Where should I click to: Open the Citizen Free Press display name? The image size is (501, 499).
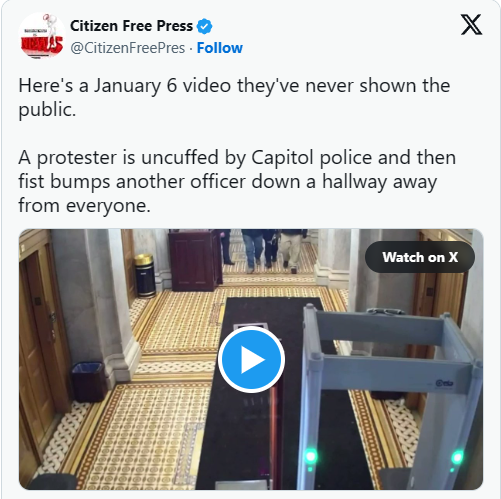click(x=131, y=26)
